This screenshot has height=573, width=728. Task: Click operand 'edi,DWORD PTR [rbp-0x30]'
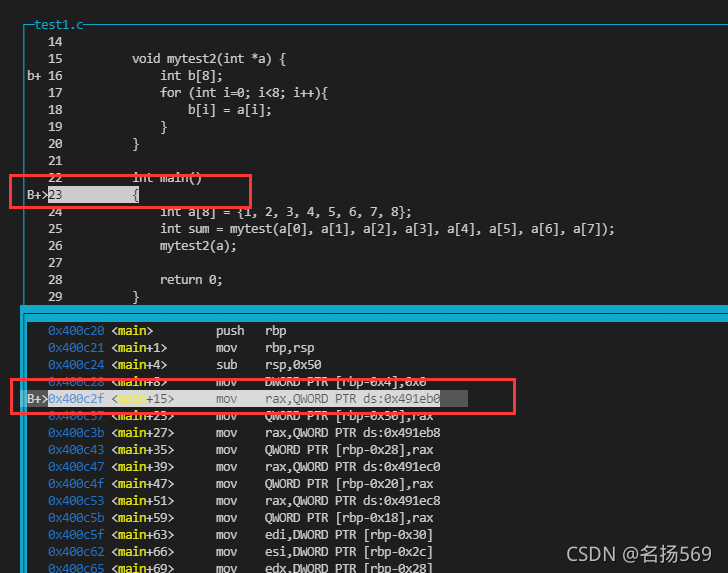[349, 535]
